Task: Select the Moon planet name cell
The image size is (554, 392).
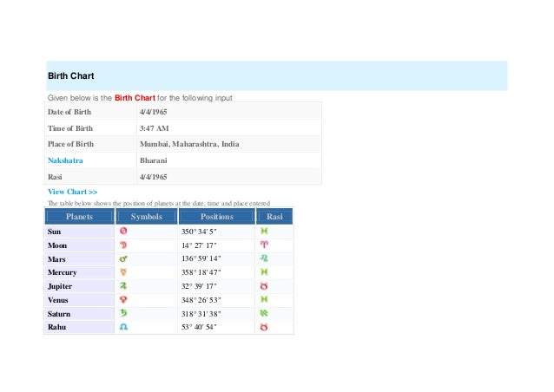Action: pyautogui.click(x=80, y=245)
